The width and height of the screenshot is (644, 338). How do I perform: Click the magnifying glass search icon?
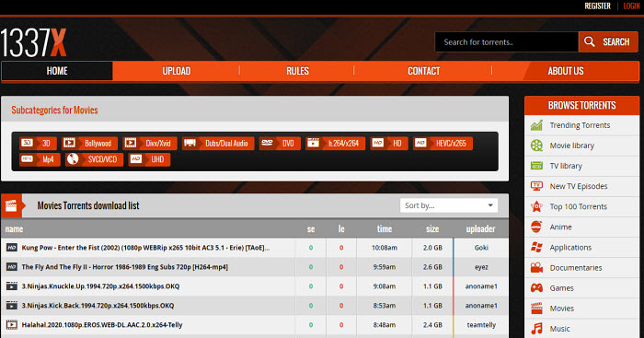click(x=590, y=42)
